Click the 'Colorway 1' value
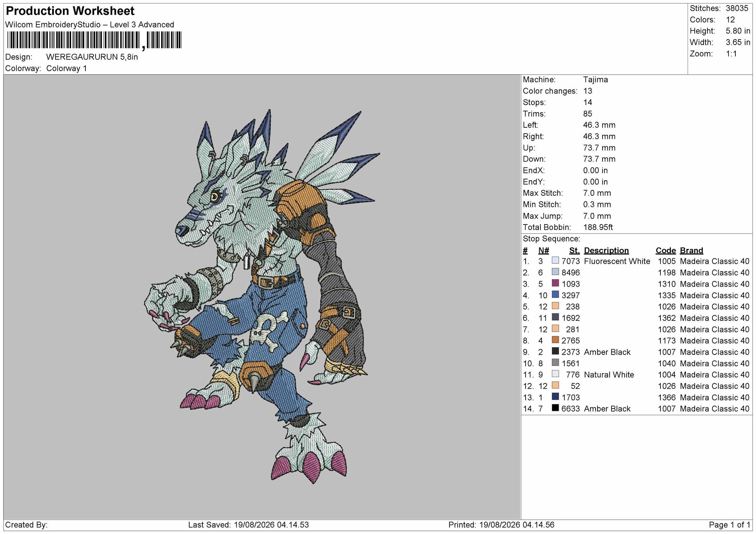 [x=66, y=68]
